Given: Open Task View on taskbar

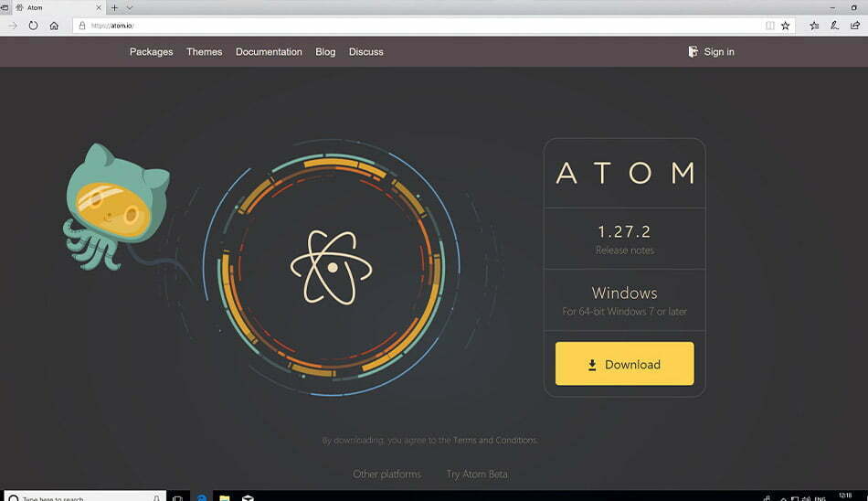Looking at the screenshot, I should [177, 498].
